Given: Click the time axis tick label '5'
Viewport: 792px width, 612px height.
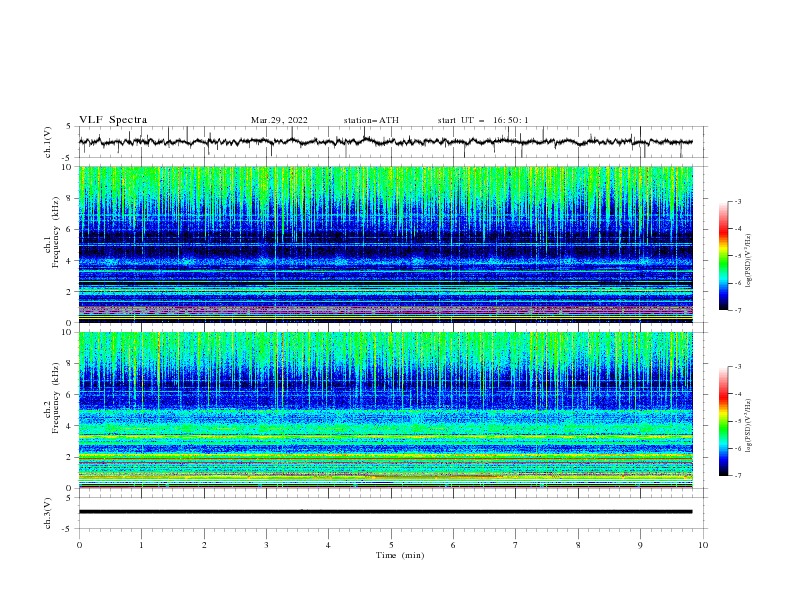Looking at the screenshot, I should (391, 545).
